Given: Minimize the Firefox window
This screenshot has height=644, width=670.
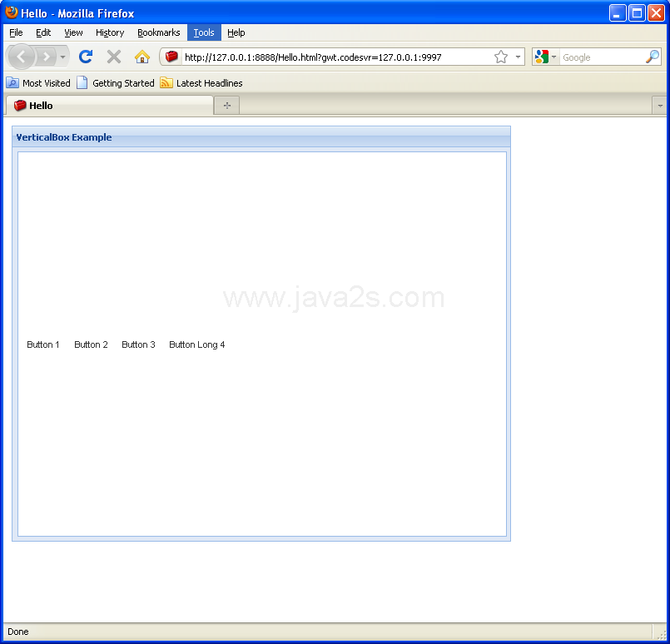Looking at the screenshot, I should pos(617,12).
